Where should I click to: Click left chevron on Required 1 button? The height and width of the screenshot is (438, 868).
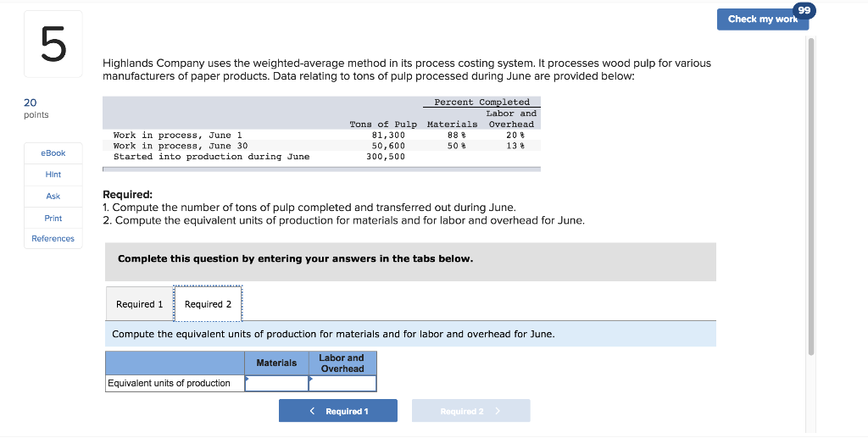tap(313, 411)
